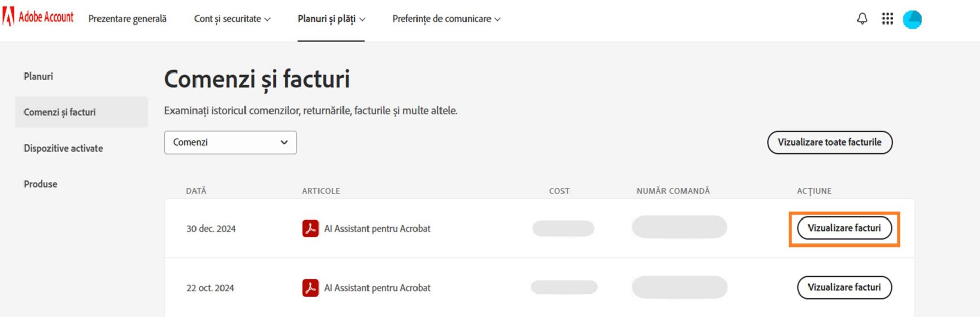Click the Vizualizare toate facturile button
The width and height of the screenshot is (980, 317).
(829, 142)
